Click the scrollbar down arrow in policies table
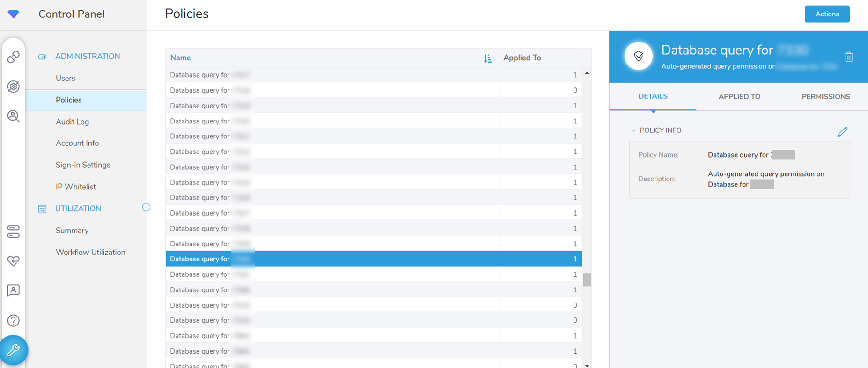868x368 pixels. pyautogui.click(x=587, y=365)
